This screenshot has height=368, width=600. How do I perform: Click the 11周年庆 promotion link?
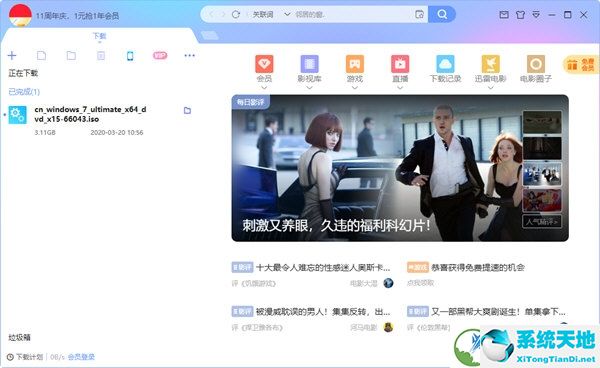coord(77,16)
